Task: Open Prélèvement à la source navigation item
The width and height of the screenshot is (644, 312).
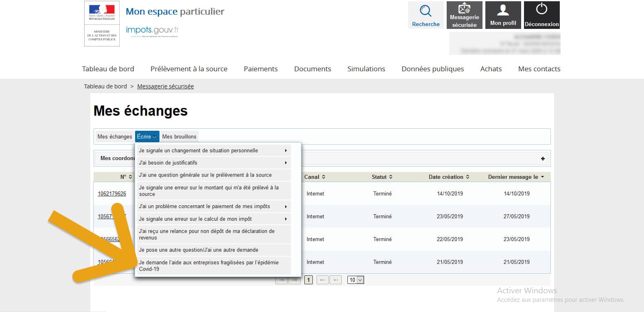Action: click(x=189, y=69)
